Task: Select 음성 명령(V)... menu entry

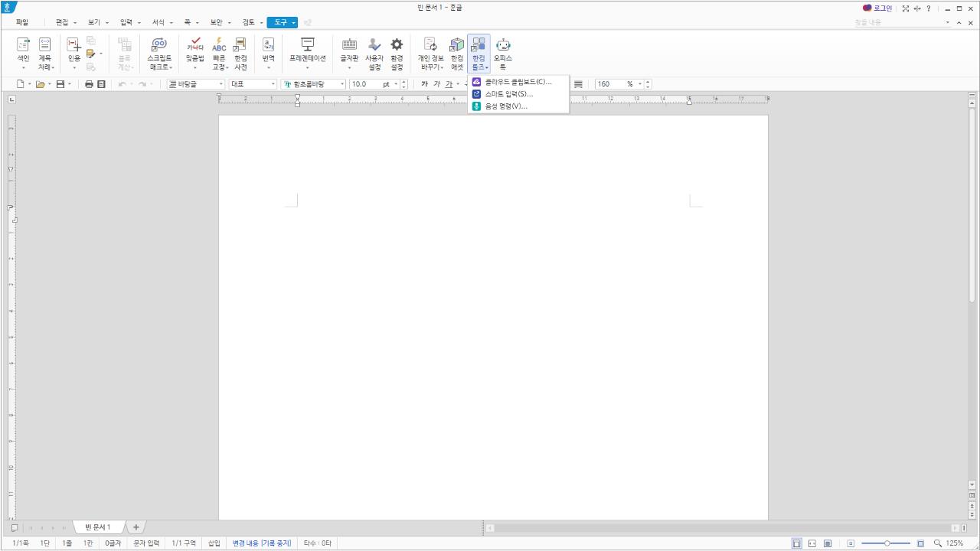Action: 518,106
